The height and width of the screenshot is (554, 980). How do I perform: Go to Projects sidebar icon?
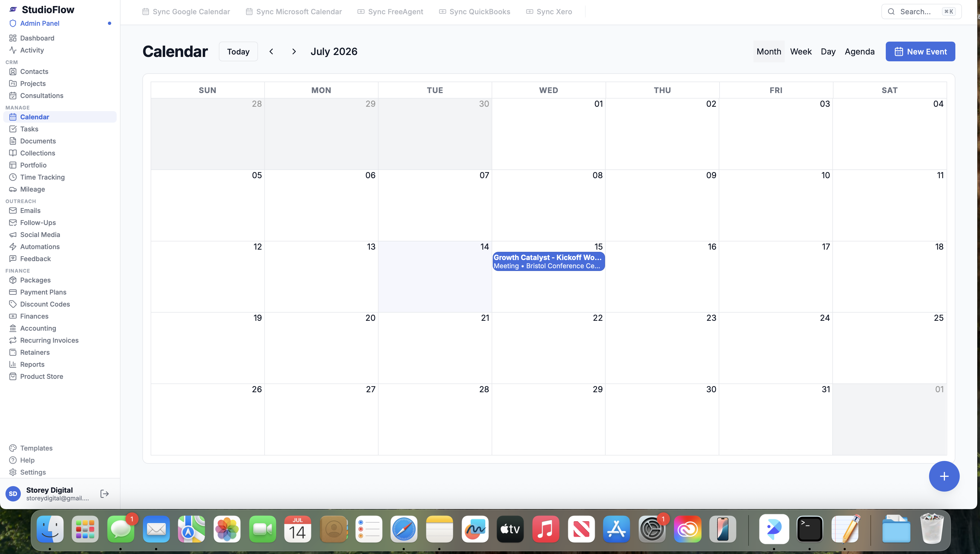[x=13, y=84]
